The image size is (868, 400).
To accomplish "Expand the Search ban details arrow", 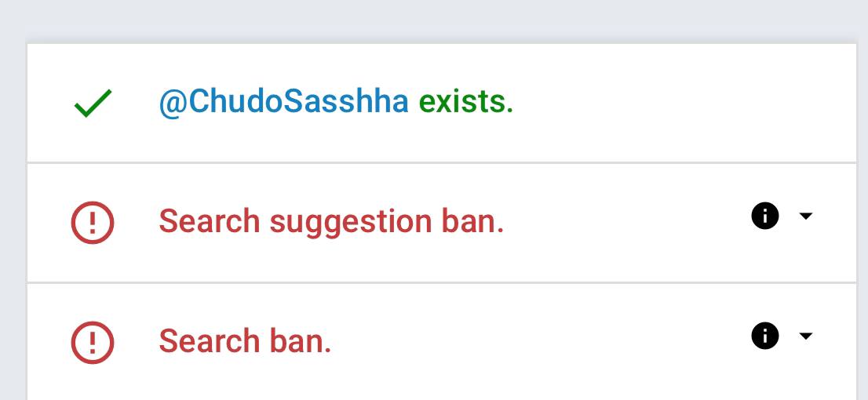I will (x=806, y=336).
